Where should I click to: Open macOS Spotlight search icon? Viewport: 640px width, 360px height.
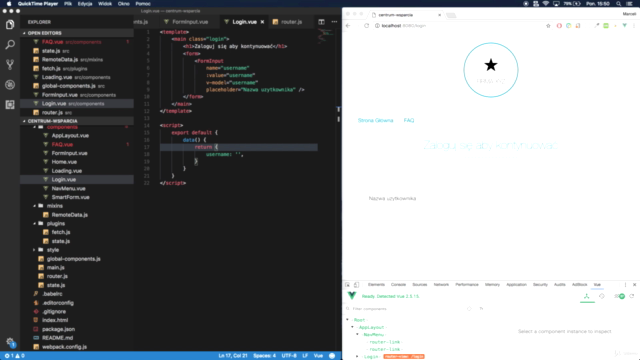[619, 4]
